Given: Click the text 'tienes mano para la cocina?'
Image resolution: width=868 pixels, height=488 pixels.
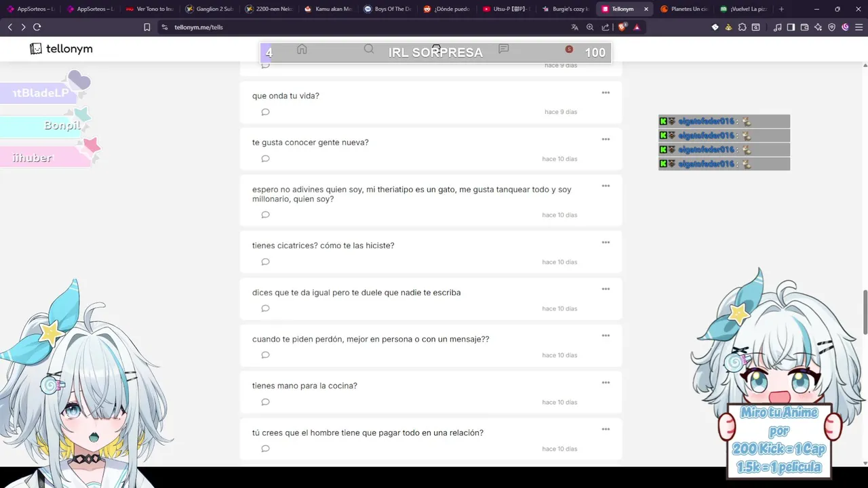Looking at the screenshot, I should click(304, 386).
